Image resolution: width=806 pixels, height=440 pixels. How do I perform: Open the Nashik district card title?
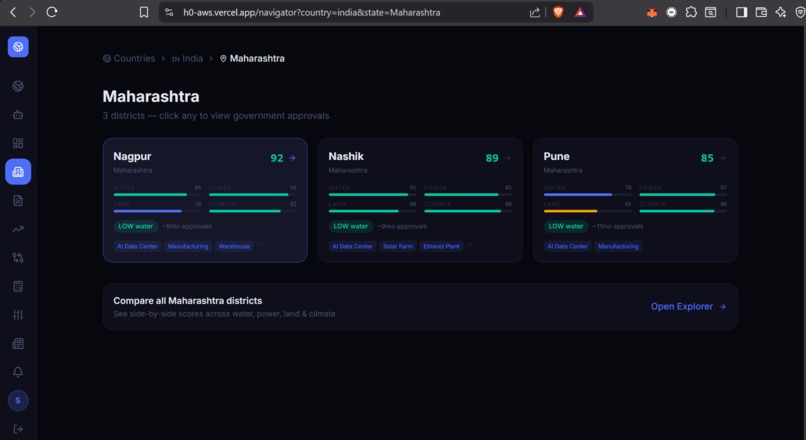point(346,156)
